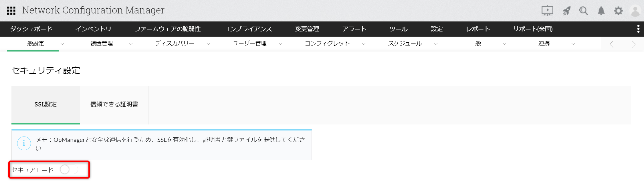Open notifications bell icon
The width and height of the screenshot is (644, 188).
point(601,11)
